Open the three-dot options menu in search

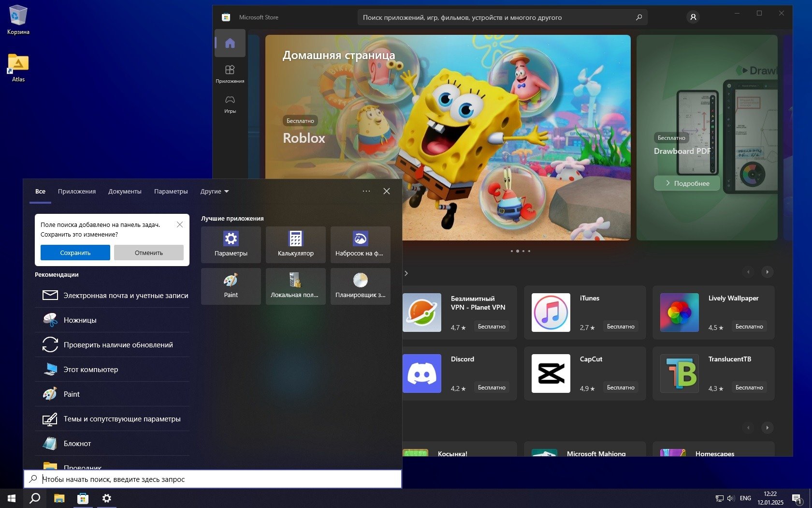click(366, 191)
